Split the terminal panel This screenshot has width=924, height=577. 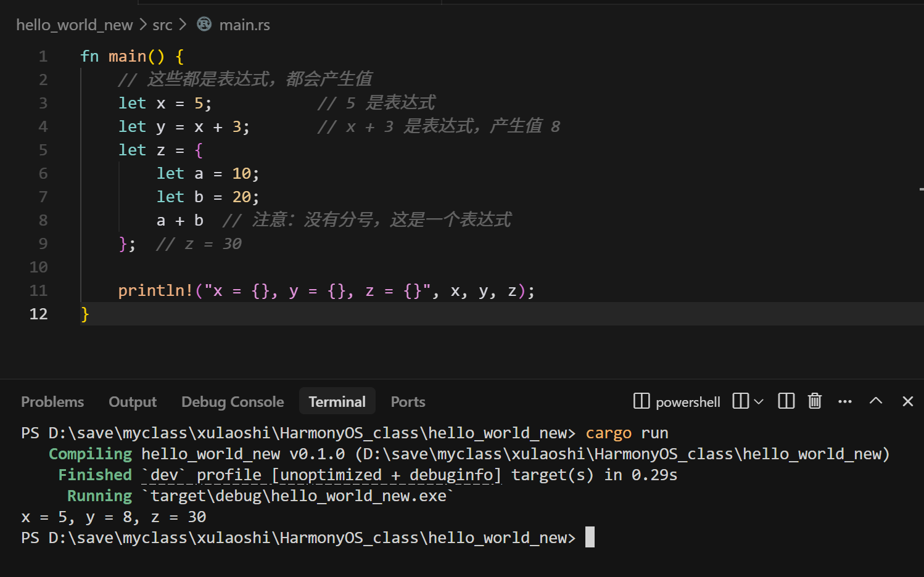[x=786, y=401]
